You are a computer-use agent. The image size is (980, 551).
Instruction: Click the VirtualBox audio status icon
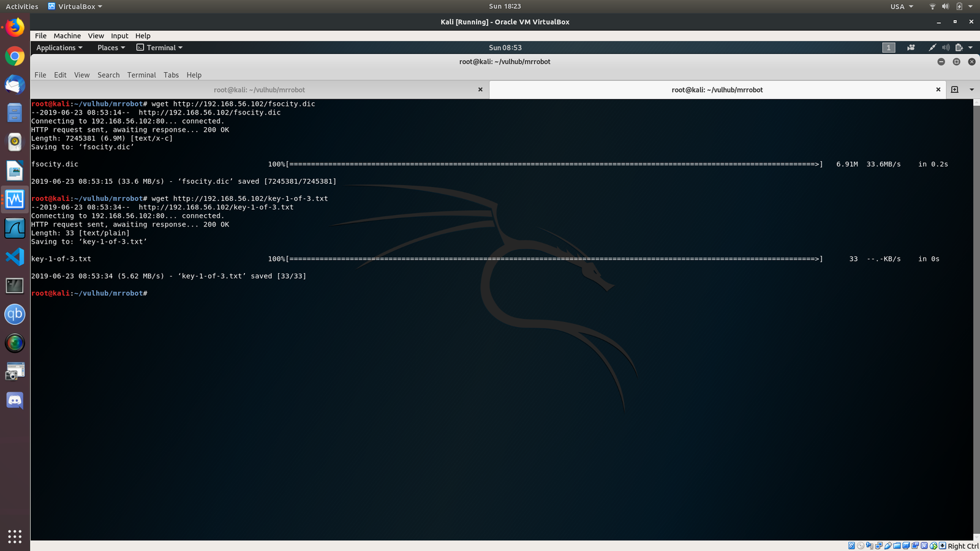869,546
